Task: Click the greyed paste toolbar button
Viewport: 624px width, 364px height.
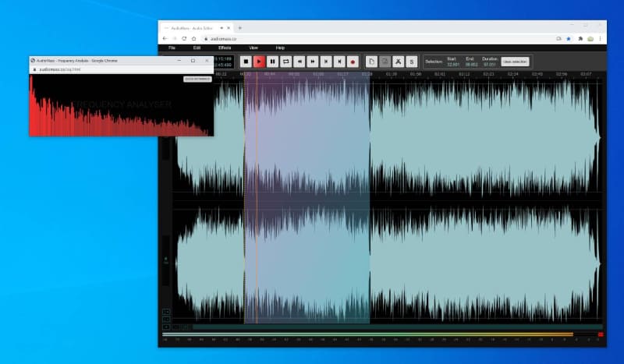Action: (385, 62)
